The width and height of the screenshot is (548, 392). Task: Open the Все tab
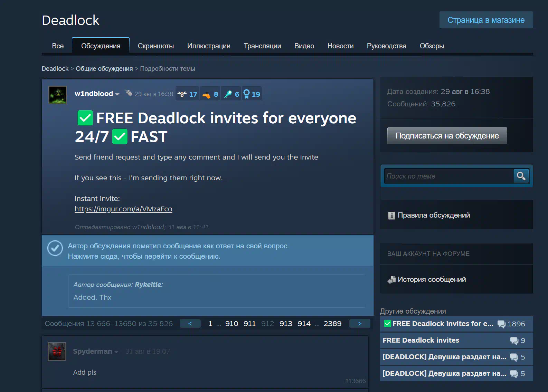click(x=58, y=46)
